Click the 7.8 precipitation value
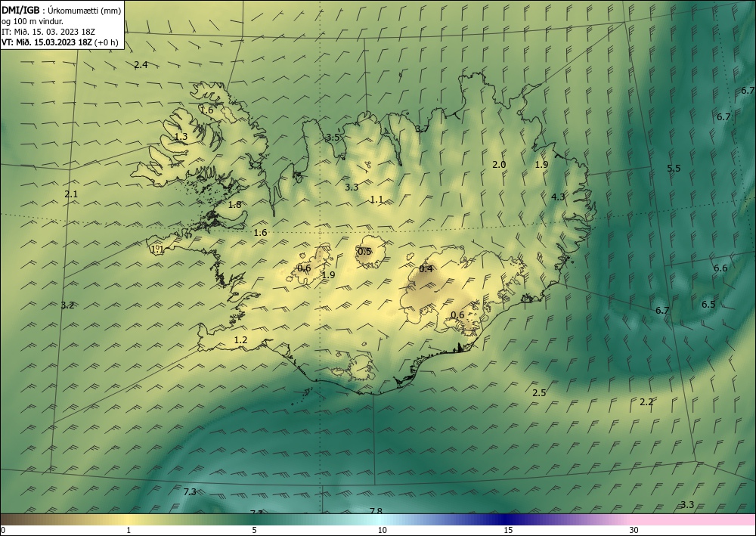Screen dimensions: 756x536 coord(376,510)
